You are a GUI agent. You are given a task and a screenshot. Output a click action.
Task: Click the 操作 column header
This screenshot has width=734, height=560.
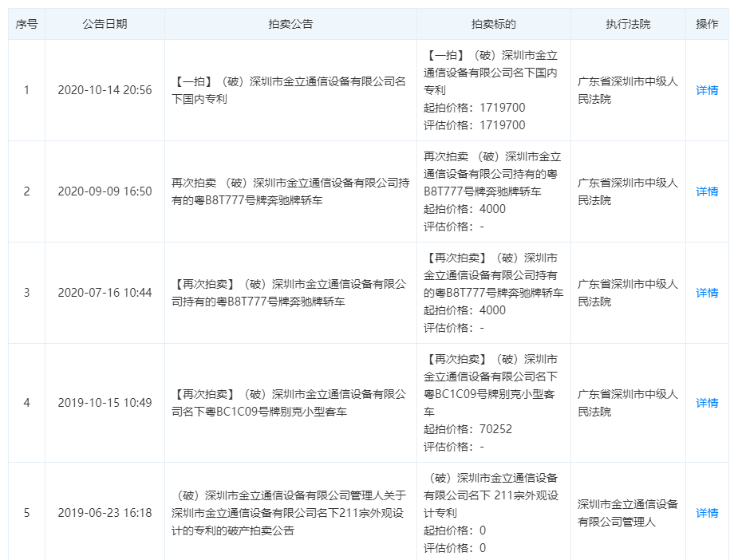click(x=707, y=24)
